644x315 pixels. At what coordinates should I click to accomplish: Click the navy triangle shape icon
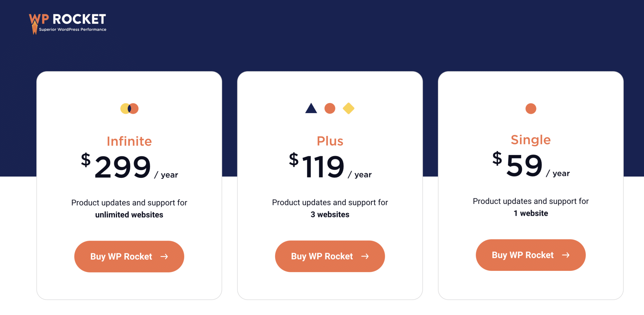click(311, 109)
